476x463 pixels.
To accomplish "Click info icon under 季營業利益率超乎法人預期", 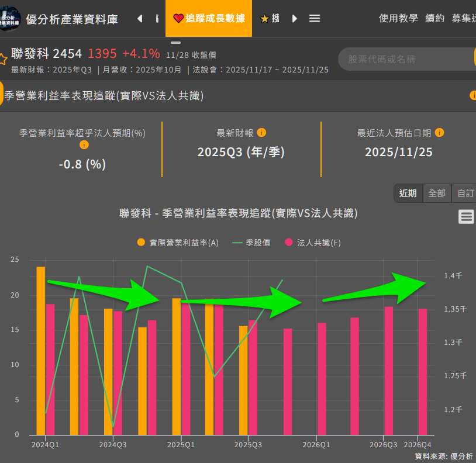I will click(84, 145).
